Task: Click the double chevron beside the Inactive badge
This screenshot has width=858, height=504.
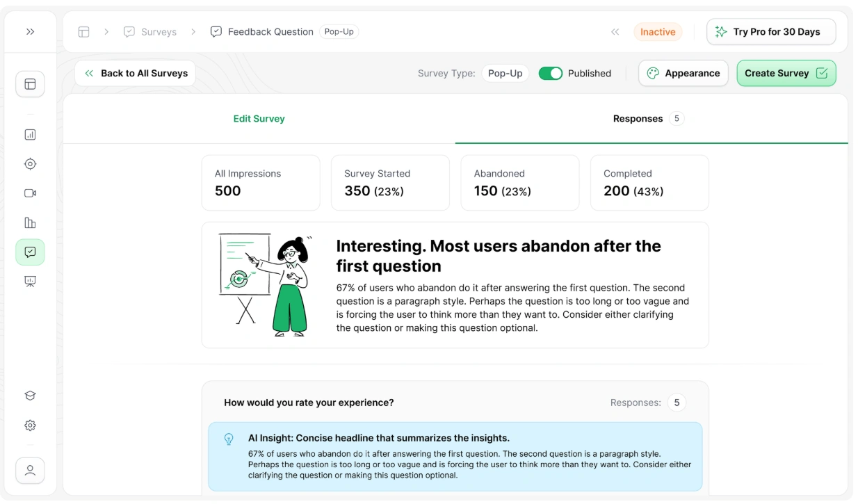Action: tap(615, 32)
